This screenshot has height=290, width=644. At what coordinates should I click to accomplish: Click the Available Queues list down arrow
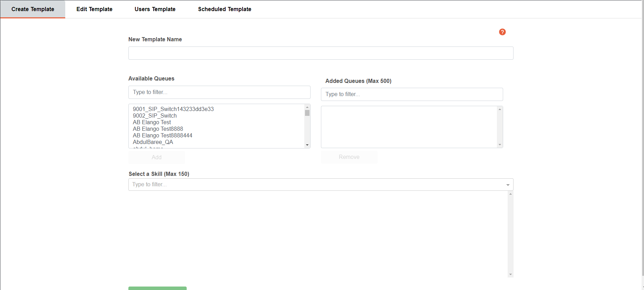pyautogui.click(x=307, y=145)
